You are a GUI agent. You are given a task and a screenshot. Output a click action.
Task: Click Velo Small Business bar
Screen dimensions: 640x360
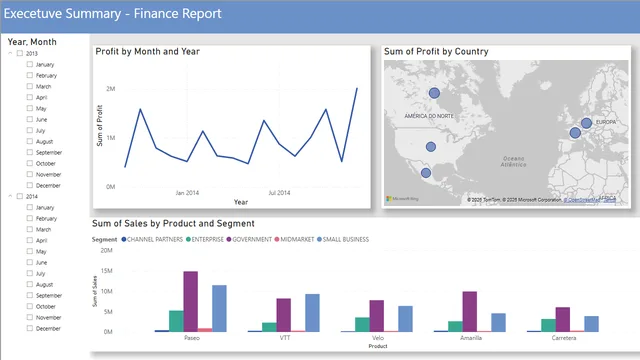405,319
